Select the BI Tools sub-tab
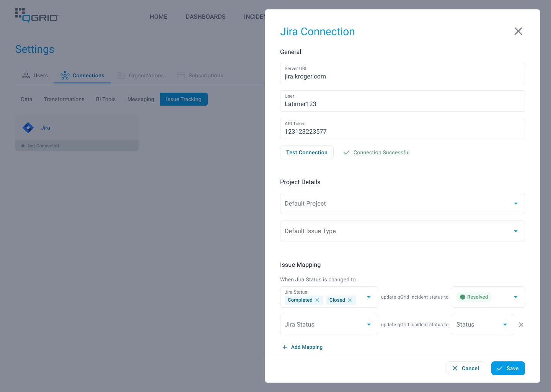 point(106,99)
